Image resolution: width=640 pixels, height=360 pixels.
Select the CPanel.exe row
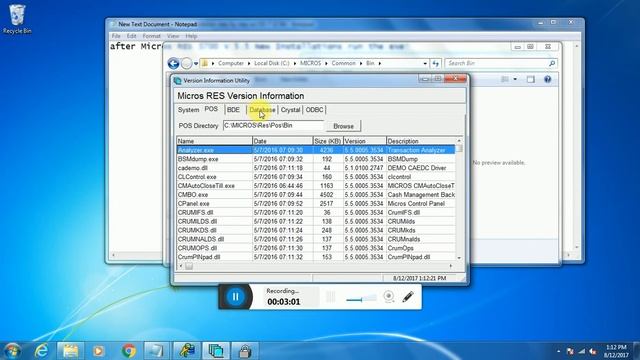(x=316, y=204)
